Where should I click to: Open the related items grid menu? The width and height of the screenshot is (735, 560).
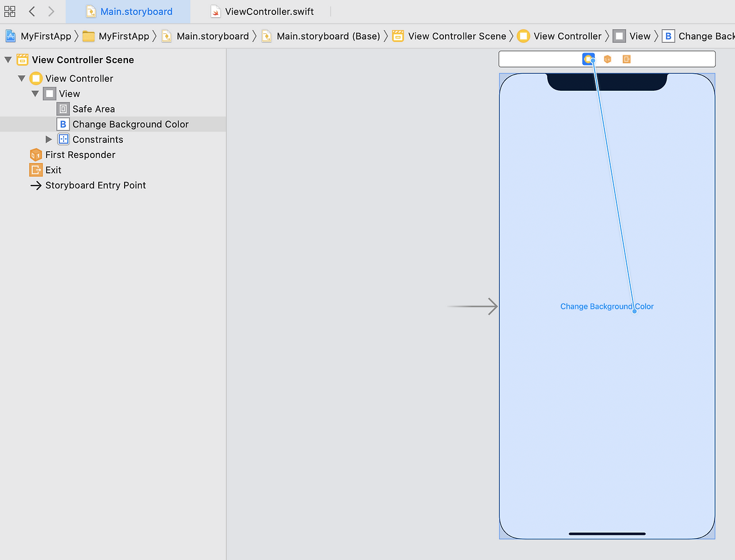click(x=10, y=11)
